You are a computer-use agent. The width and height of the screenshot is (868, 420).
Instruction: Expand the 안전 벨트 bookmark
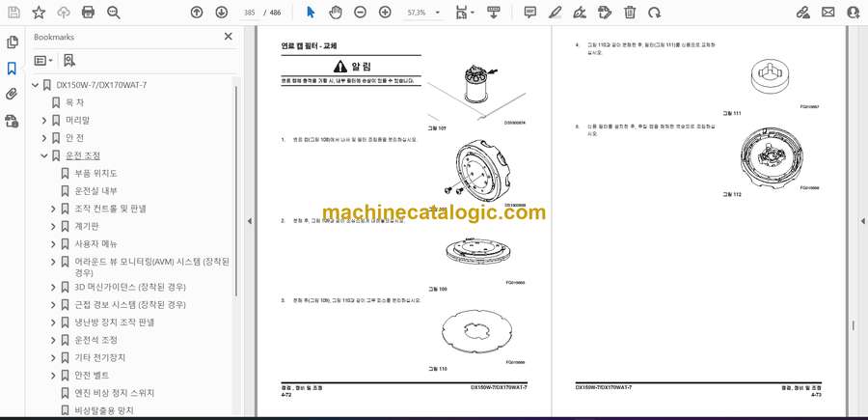(x=53, y=376)
